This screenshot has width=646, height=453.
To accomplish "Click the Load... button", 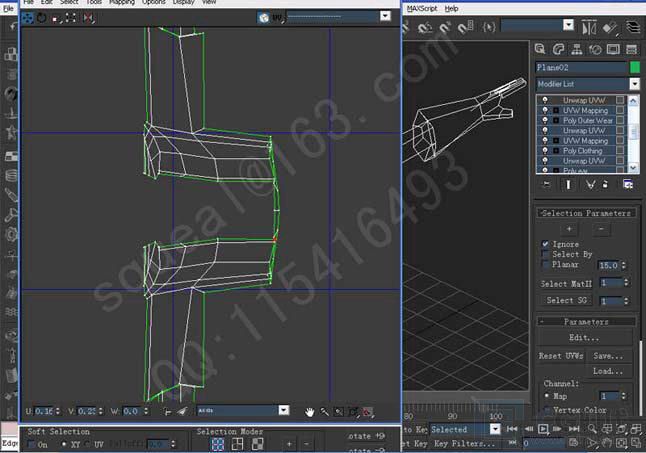I will point(608,371).
